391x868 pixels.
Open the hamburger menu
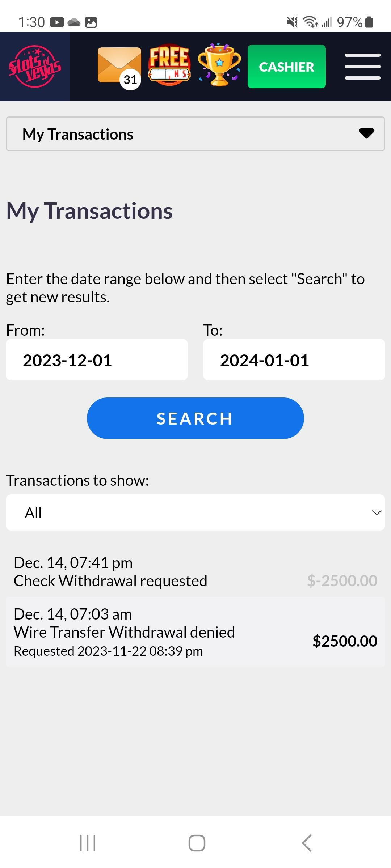(362, 67)
